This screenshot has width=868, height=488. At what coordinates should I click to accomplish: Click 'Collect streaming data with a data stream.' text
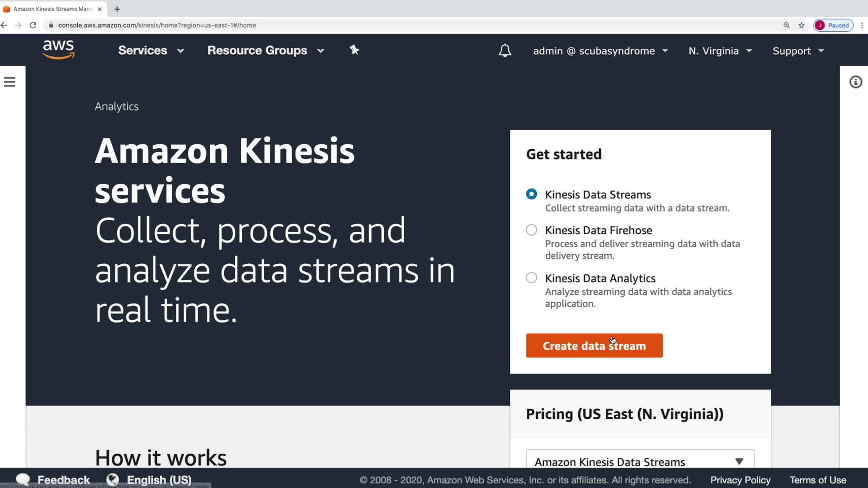[637, 208]
